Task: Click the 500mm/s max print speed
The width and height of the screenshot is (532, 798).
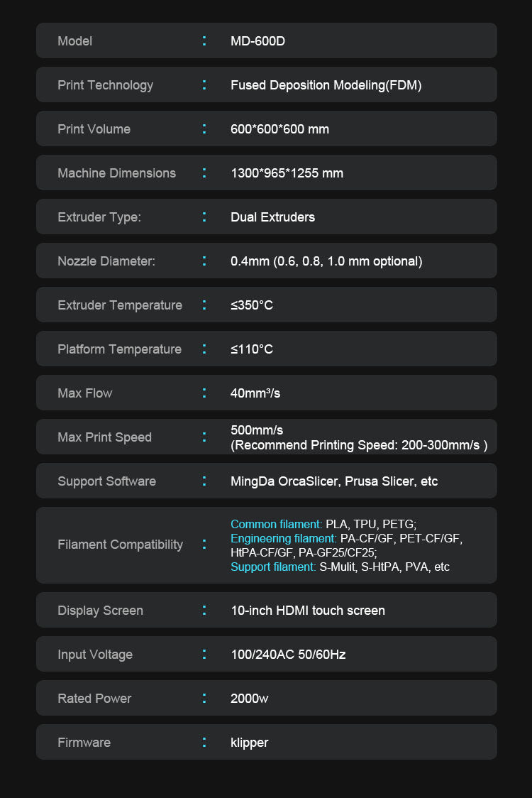Action: click(257, 430)
